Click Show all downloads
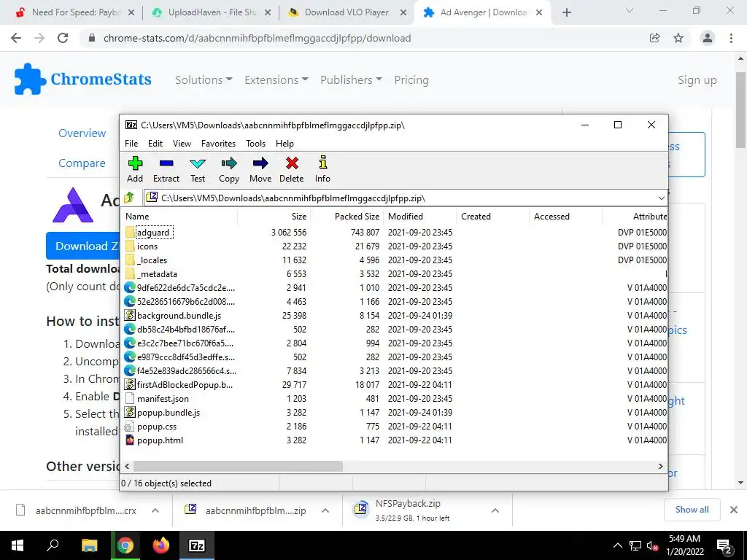 pyautogui.click(x=692, y=510)
